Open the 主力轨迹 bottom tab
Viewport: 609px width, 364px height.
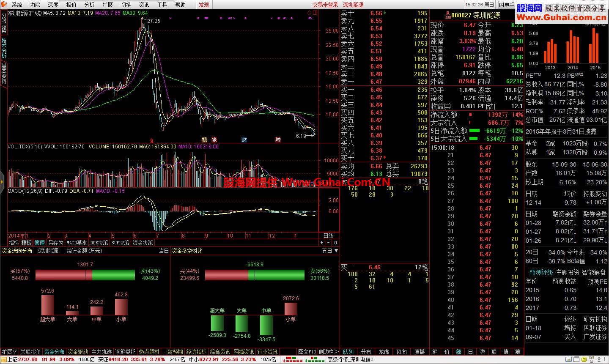(x=102, y=352)
